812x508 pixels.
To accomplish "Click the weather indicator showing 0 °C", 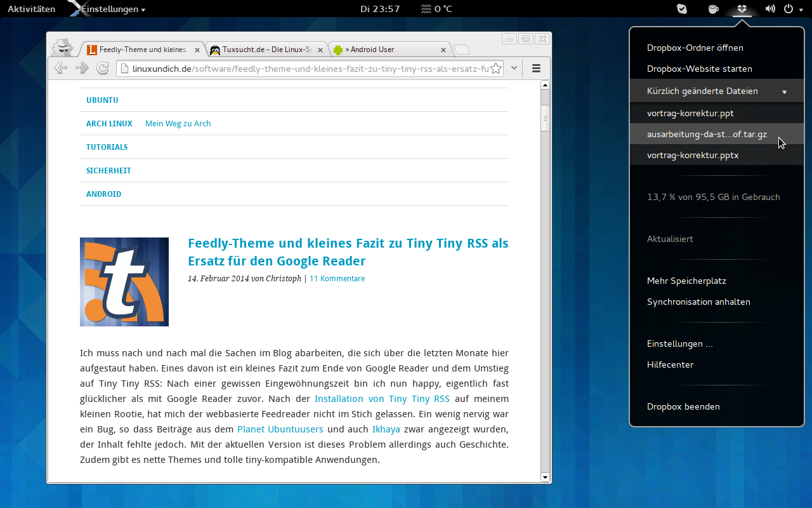I will (436, 9).
